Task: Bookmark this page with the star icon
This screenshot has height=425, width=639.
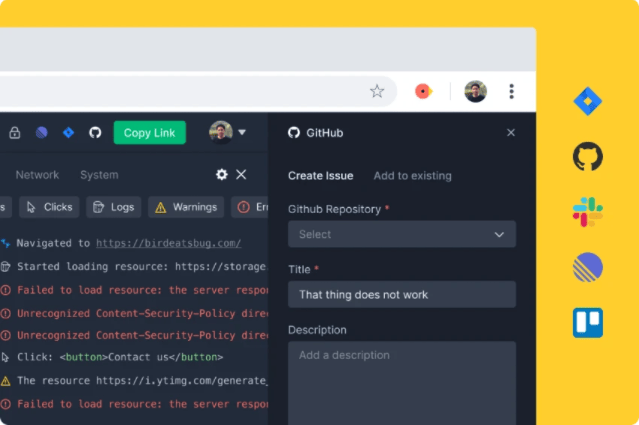Action: pos(377,91)
